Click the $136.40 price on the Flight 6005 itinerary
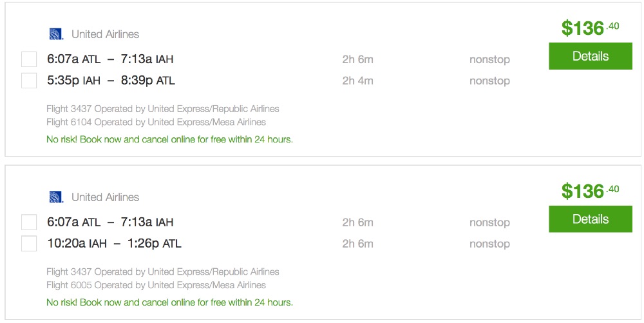This screenshot has height=323, width=644. point(589,191)
